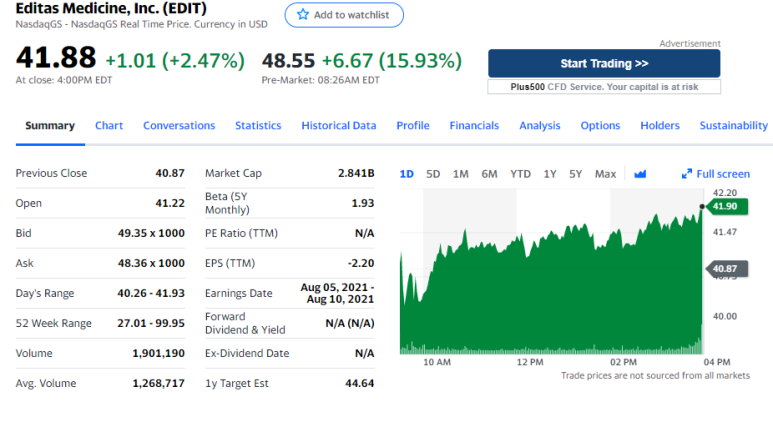This screenshot has height=427, width=773.
Task: Select the 5Y chart range
Action: coord(575,174)
